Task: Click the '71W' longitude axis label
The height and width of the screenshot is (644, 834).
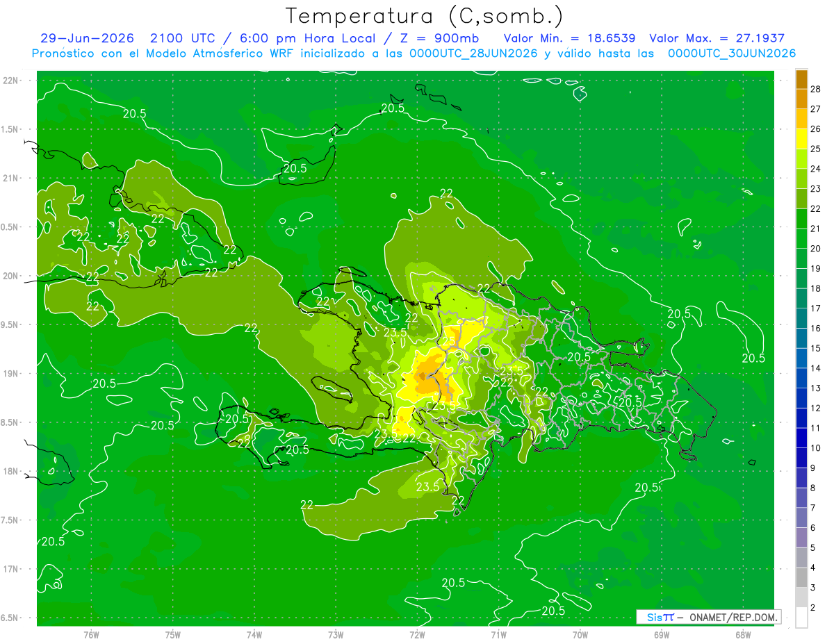Action: [x=498, y=635]
